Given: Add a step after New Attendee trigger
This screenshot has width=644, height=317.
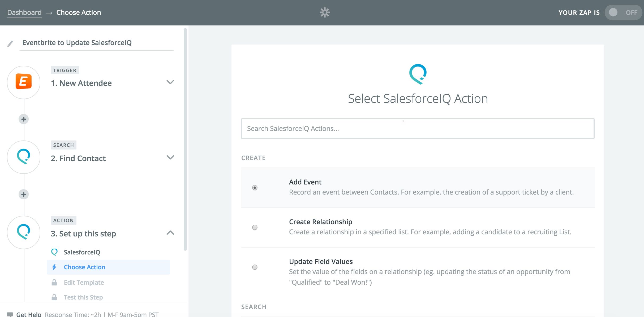Looking at the screenshot, I should pyautogui.click(x=24, y=119).
